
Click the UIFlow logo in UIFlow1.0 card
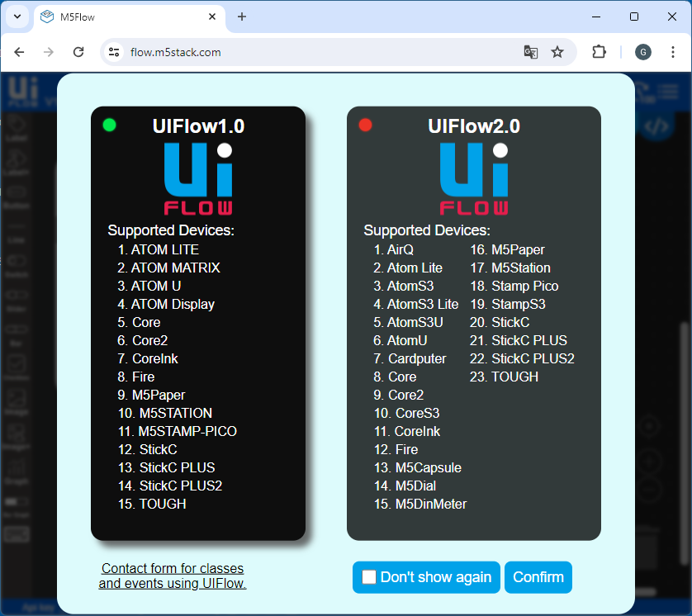click(x=198, y=178)
